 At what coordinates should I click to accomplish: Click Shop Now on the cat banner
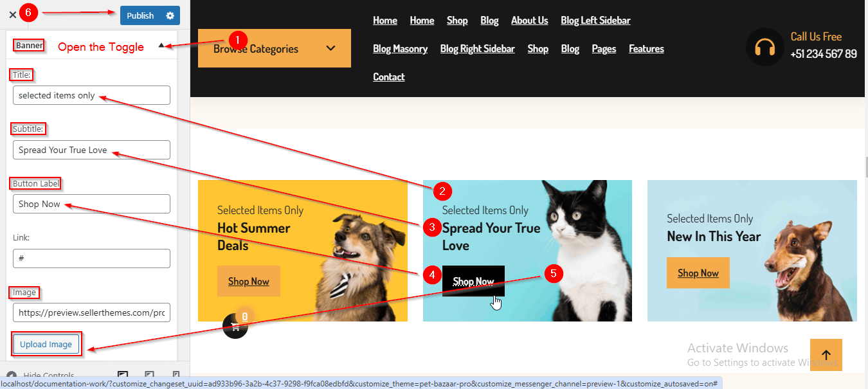point(473,281)
